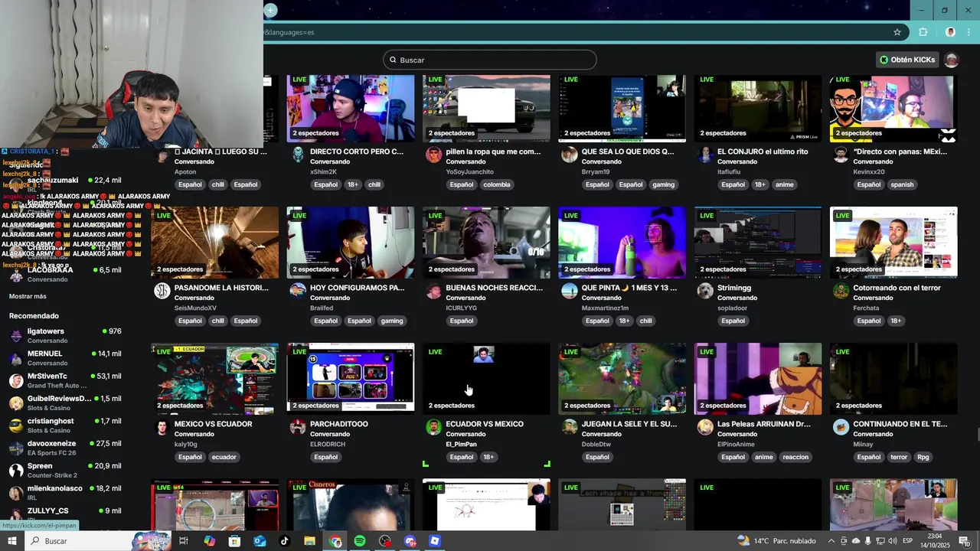The image size is (980, 551).
Task: Click the terror tag under Miinay
Action: [899, 457]
